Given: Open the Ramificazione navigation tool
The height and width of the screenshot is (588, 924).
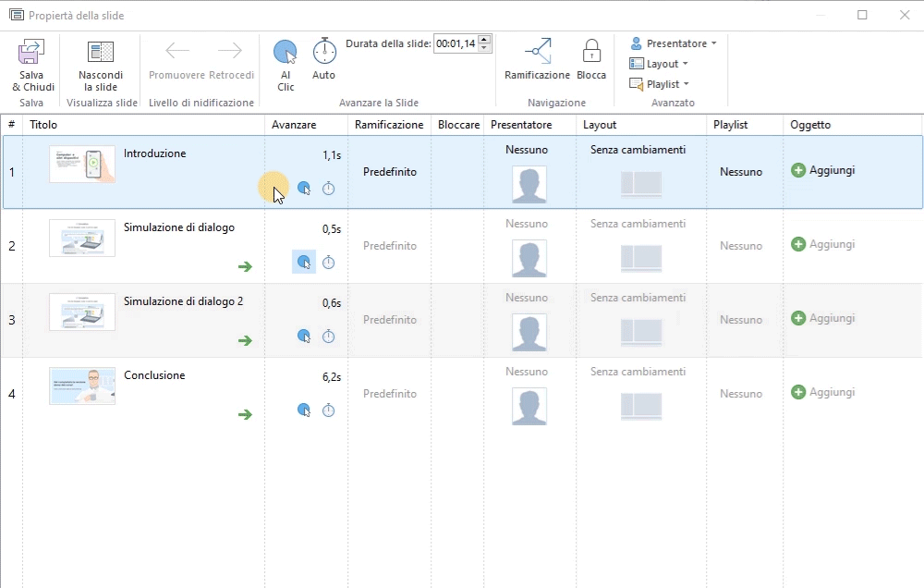Looking at the screenshot, I should coord(537,52).
